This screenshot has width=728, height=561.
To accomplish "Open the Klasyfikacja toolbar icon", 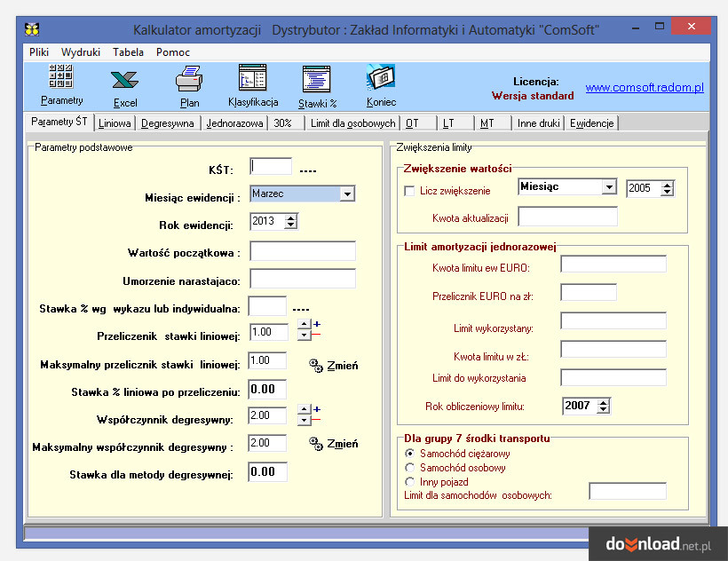I will pos(253,86).
